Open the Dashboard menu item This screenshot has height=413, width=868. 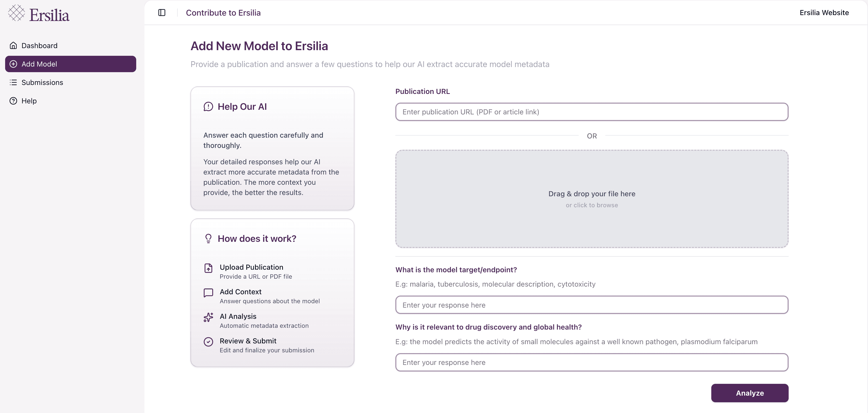[39, 46]
